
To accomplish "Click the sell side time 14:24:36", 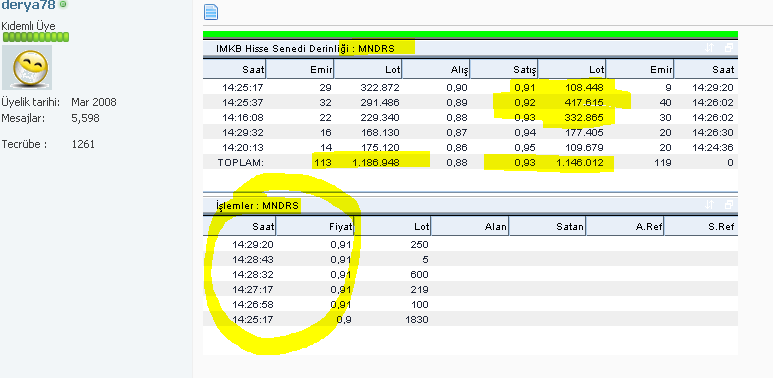I will click(x=712, y=147).
